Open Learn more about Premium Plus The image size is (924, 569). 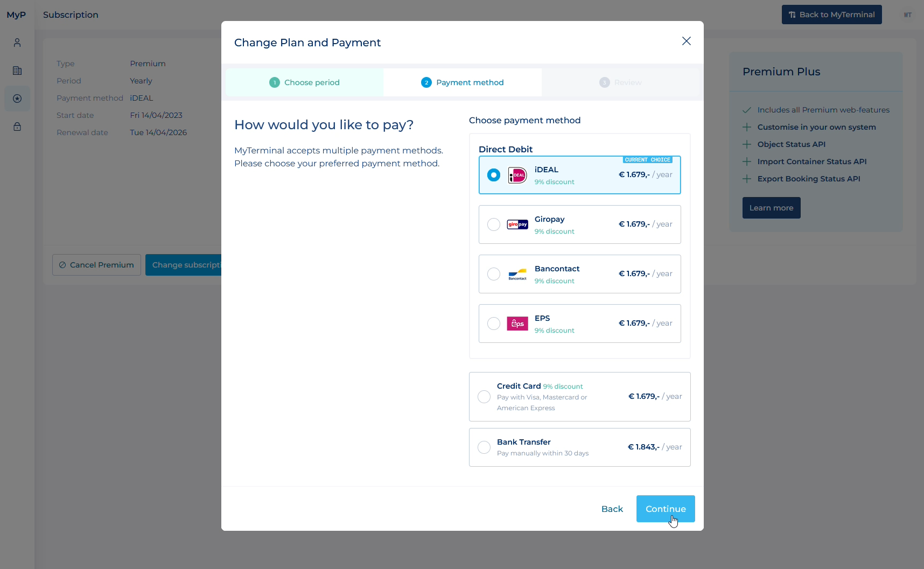771,208
